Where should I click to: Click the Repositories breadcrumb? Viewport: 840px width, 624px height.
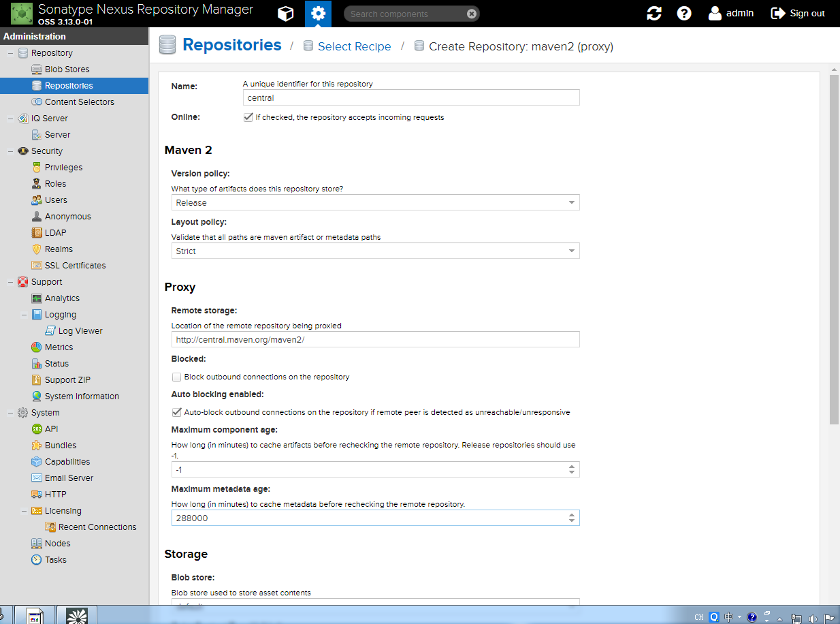point(232,45)
